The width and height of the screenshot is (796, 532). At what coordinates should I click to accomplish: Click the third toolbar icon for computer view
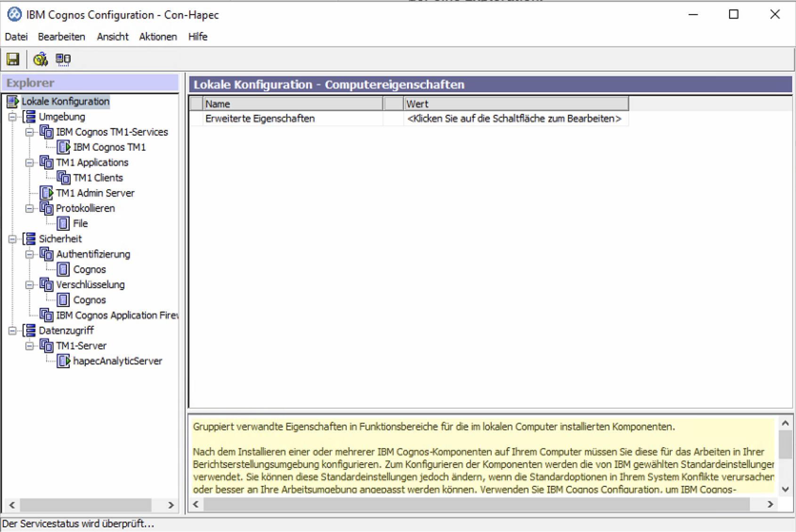[x=63, y=59]
